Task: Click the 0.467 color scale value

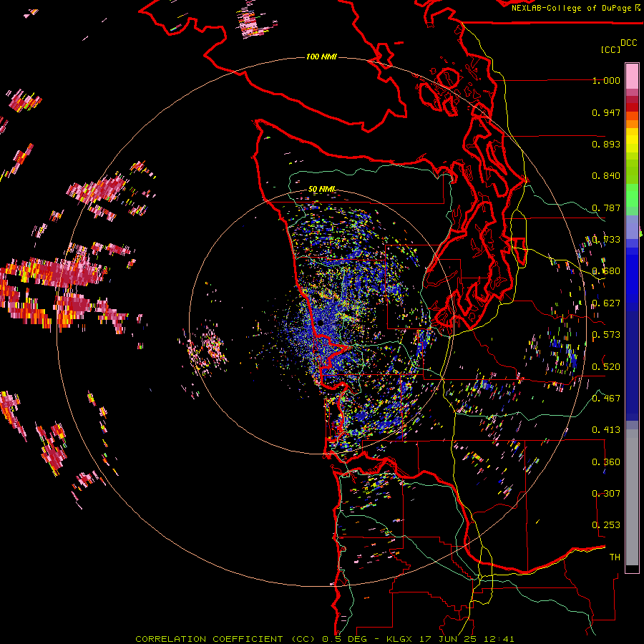Action: click(606, 398)
